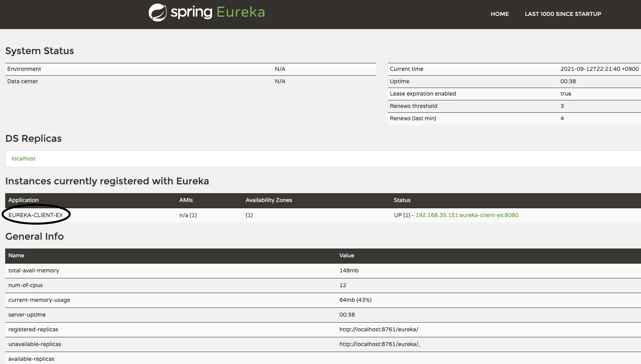
Task: Select the Lease expiration enabled label
Action: (423, 94)
